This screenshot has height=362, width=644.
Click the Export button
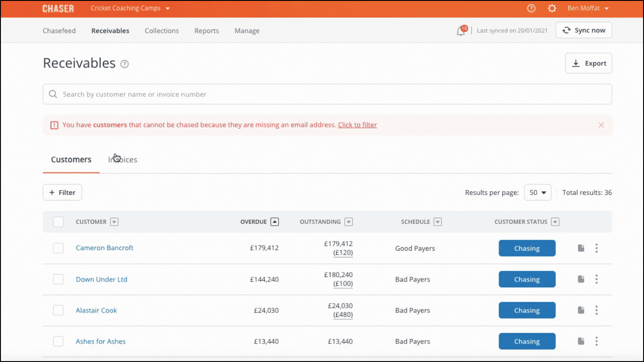[589, 63]
